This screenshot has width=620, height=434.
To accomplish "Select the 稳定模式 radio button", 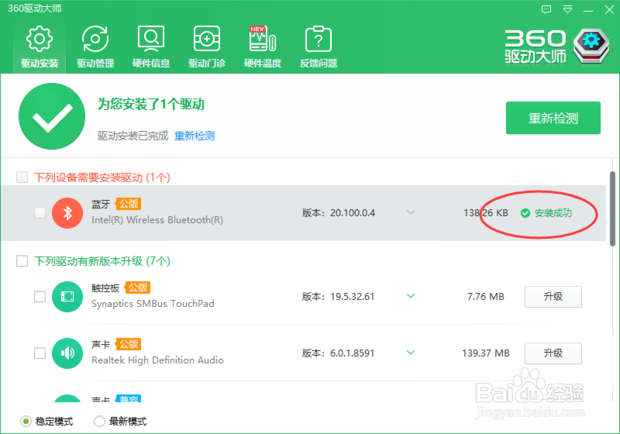I will tap(26, 421).
